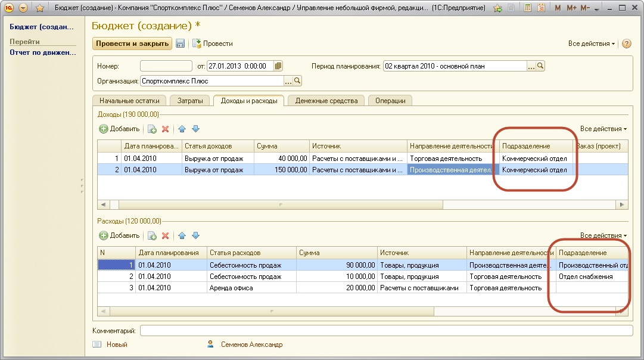Switch to the Начальные остатки tab
The width and height of the screenshot is (644, 360).
[x=129, y=101]
